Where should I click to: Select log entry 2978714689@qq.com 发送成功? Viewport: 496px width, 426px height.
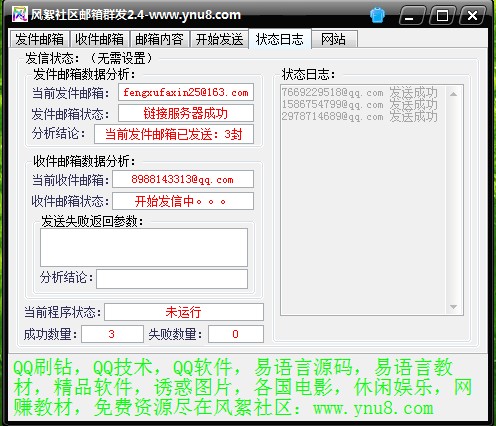click(359, 116)
